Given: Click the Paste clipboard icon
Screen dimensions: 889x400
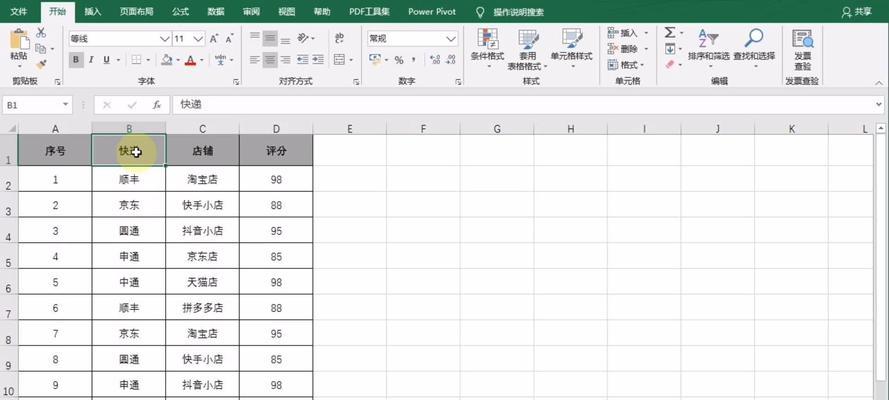Looking at the screenshot, I should (x=19, y=40).
